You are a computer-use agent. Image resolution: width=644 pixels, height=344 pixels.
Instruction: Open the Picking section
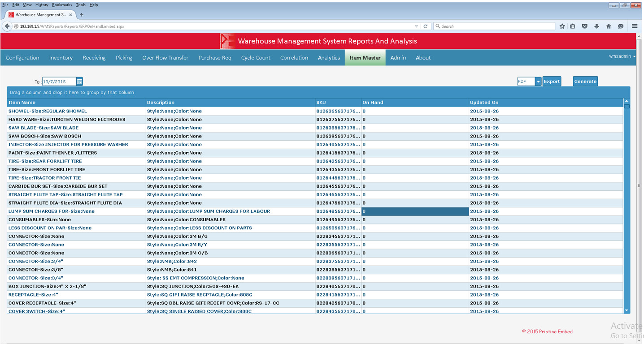click(x=124, y=58)
